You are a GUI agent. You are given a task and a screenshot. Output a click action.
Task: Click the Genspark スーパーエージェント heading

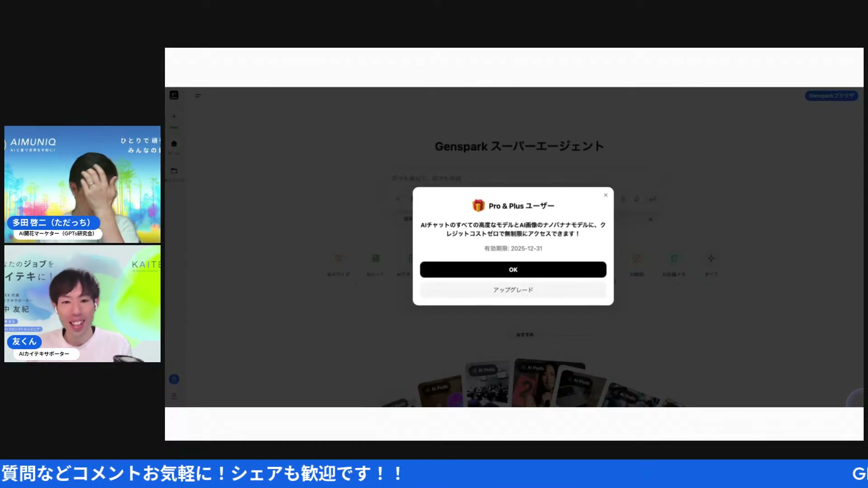coord(519,146)
